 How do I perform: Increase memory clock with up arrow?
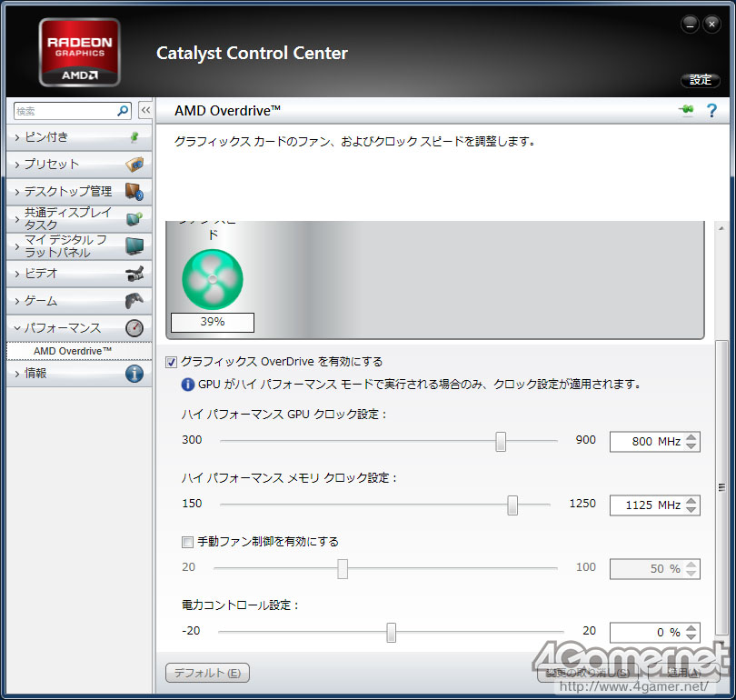tap(691, 501)
